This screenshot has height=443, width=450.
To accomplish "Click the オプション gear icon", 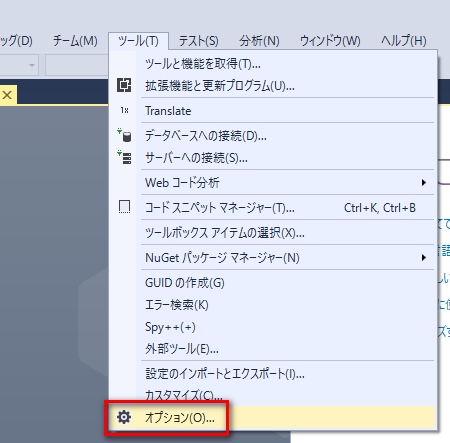I will click(124, 417).
